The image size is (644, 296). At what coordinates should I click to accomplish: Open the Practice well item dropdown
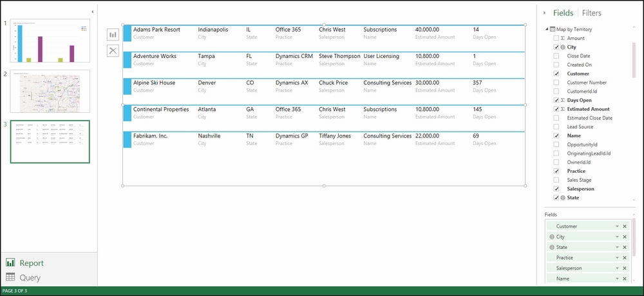pyautogui.click(x=617, y=258)
